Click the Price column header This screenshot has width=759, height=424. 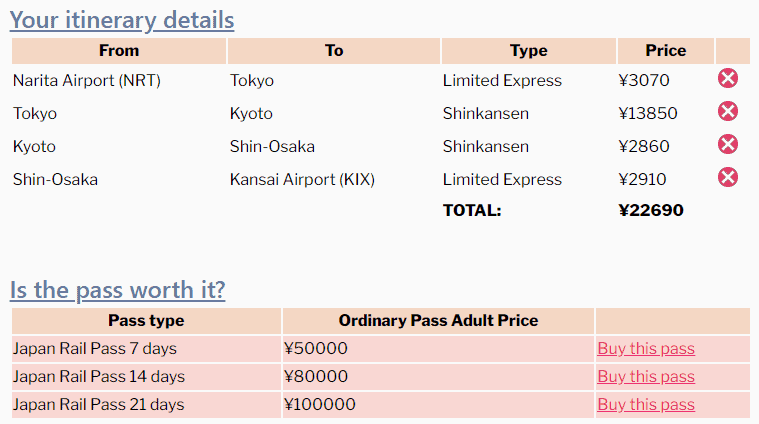[x=666, y=51]
